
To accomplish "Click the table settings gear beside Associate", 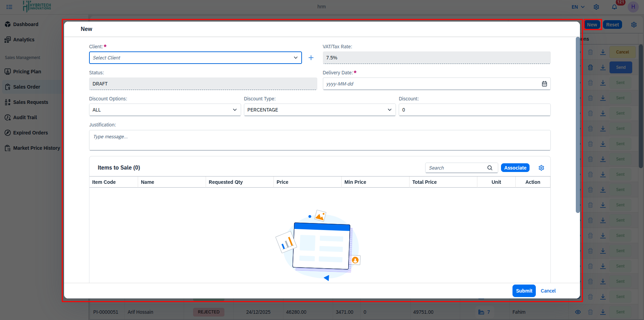I will (x=541, y=167).
